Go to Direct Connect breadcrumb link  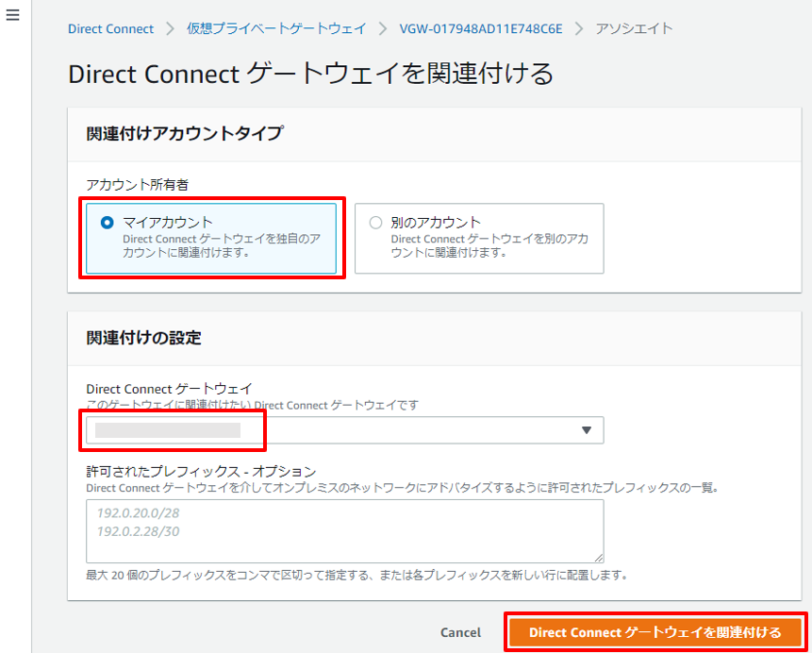[x=111, y=28]
